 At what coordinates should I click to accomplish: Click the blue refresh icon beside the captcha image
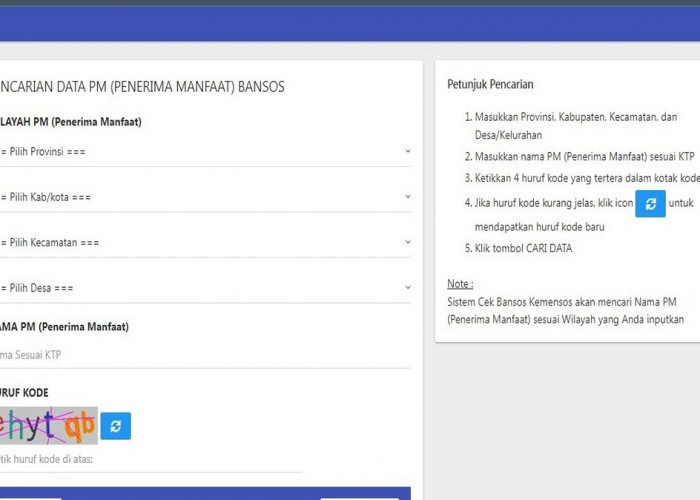tap(116, 426)
